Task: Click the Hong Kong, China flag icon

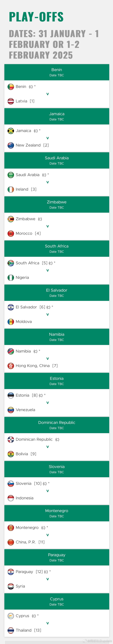Action: pyautogui.click(x=11, y=366)
